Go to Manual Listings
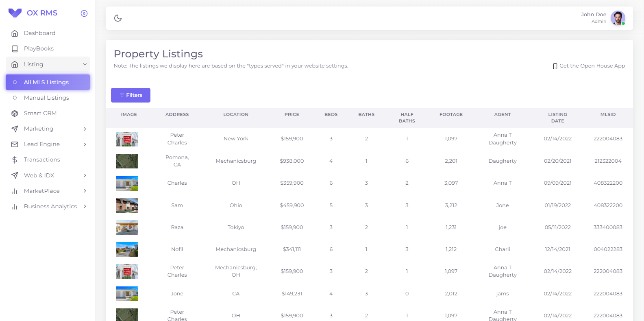Viewport: 644px width, 321px height. 48,98
